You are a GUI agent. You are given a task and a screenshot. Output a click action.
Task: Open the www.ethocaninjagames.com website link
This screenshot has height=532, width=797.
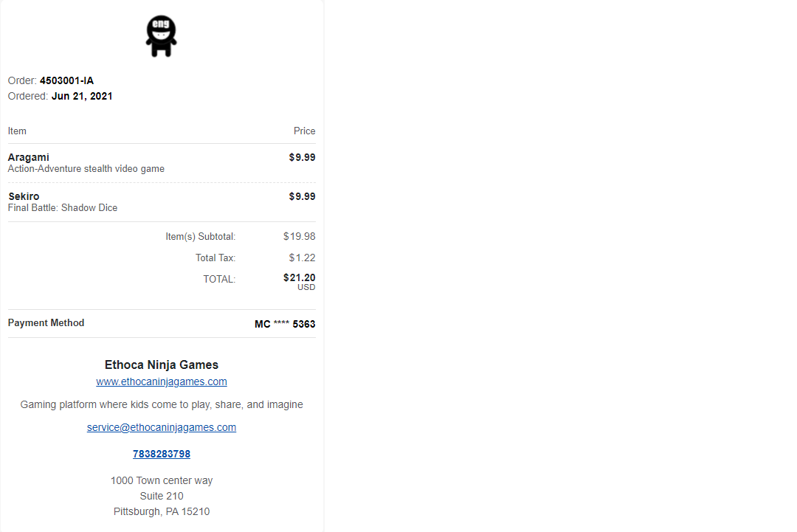tap(162, 381)
